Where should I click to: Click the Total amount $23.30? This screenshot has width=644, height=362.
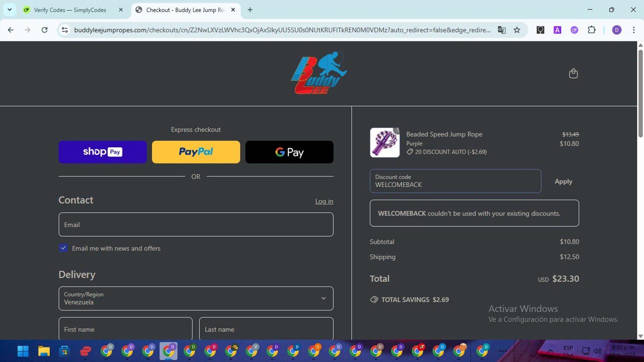point(565,279)
